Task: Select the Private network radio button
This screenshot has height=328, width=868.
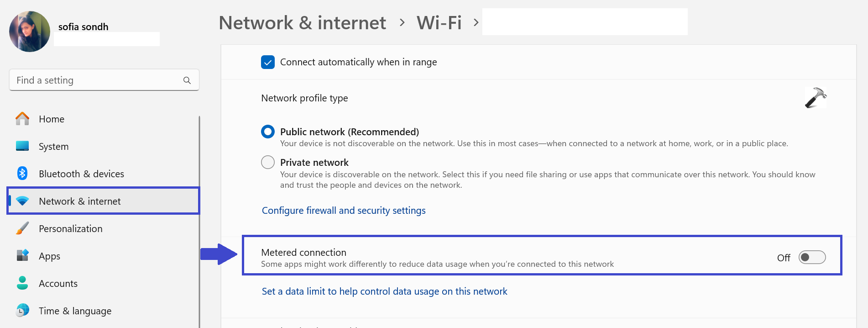Action: (x=268, y=162)
